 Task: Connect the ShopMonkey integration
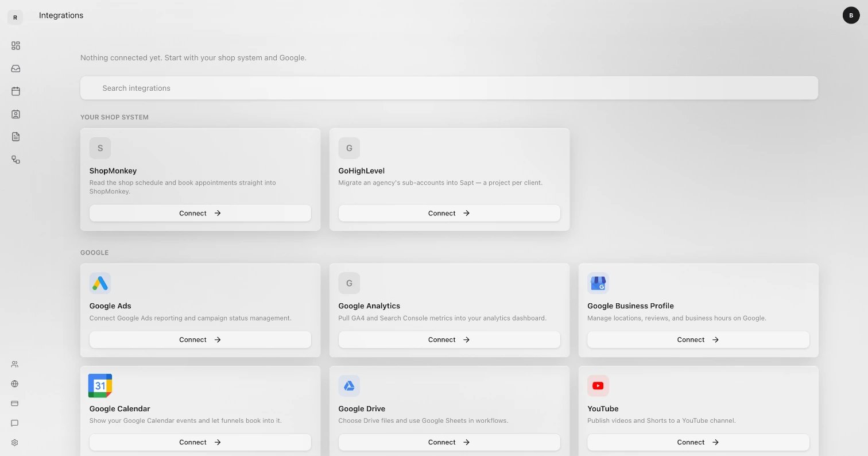point(200,213)
